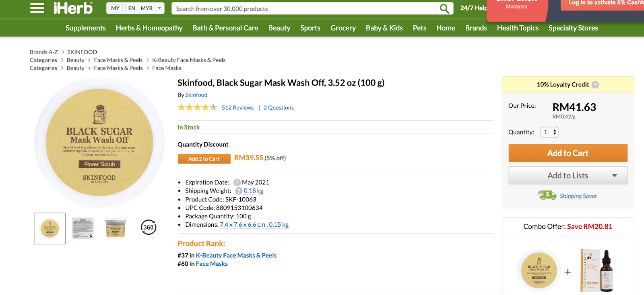Click the Add 2 to Cart button

204,159
